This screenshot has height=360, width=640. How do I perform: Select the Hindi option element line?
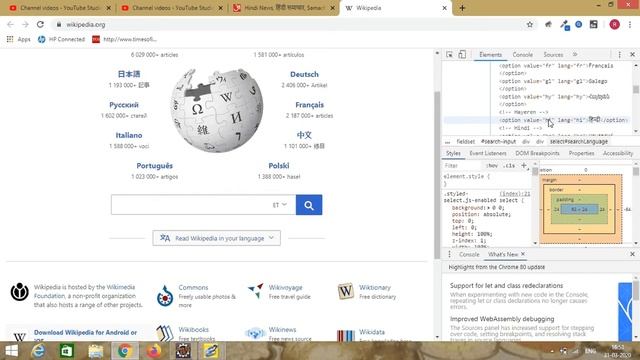tap(536, 120)
